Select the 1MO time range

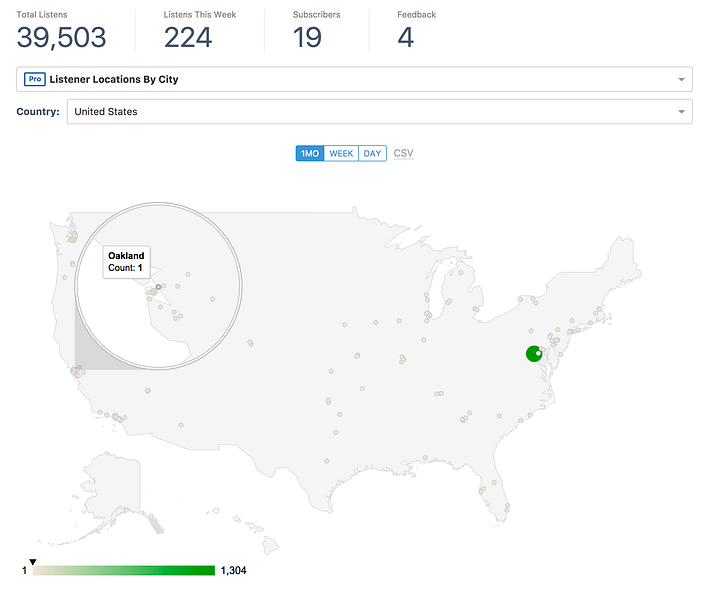point(310,153)
